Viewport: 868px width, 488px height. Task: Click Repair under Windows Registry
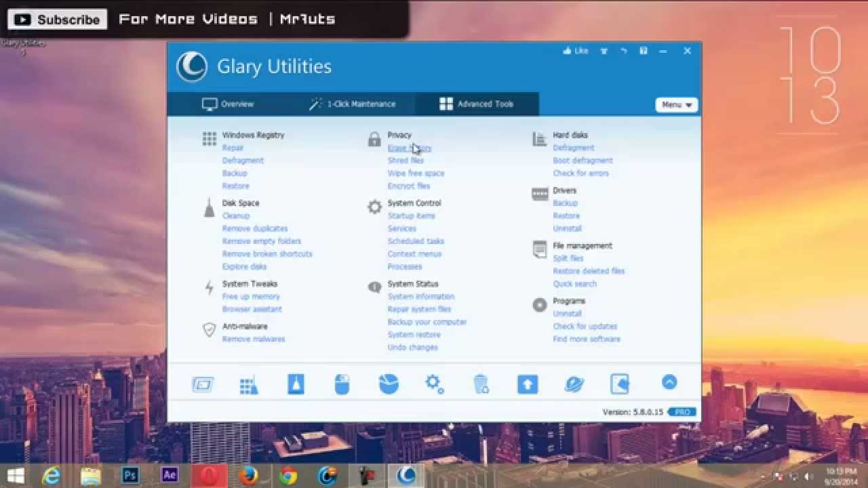pos(233,148)
